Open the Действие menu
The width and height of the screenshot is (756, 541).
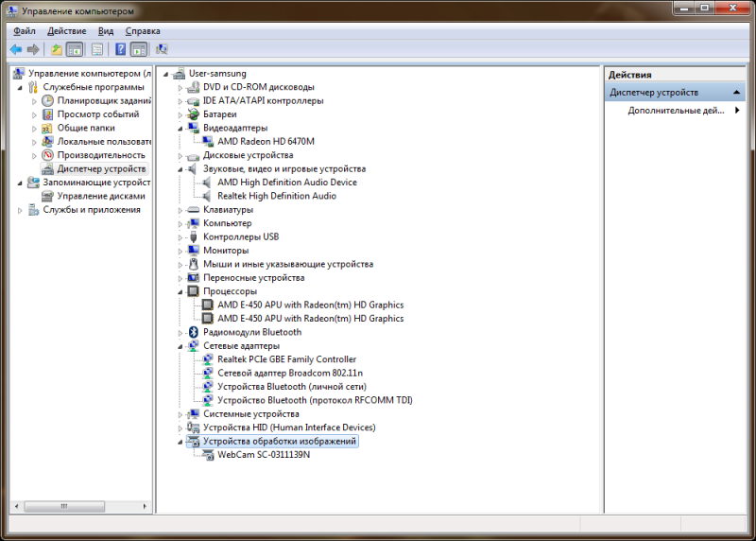66,31
